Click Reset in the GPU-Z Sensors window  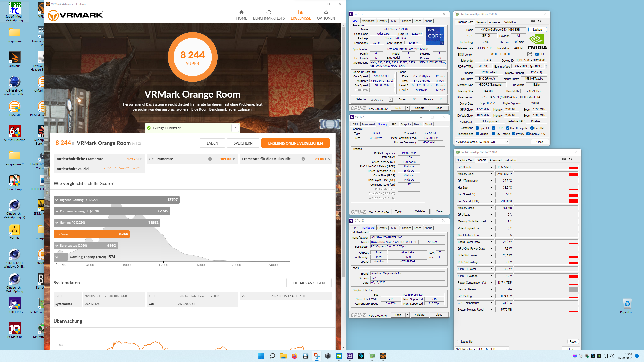tap(573, 342)
